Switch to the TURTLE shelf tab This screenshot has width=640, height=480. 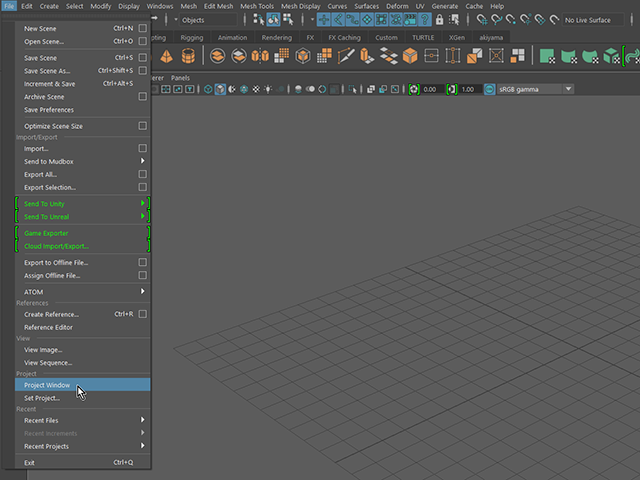pos(423,37)
